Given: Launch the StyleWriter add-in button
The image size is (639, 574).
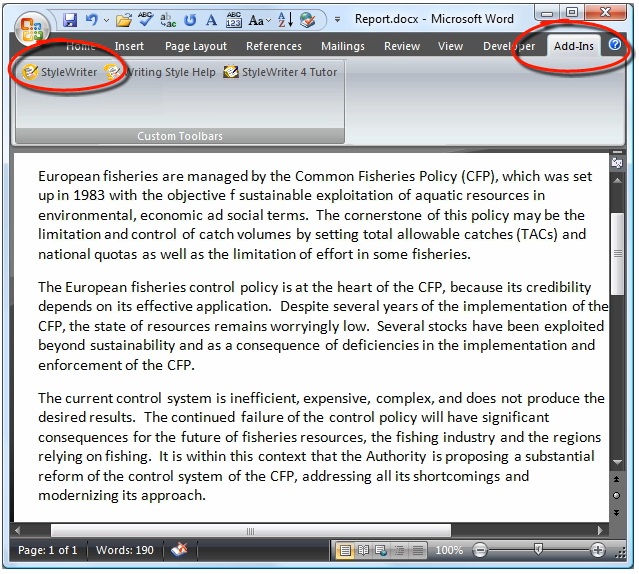Looking at the screenshot, I should pyautogui.click(x=59, y=72).
